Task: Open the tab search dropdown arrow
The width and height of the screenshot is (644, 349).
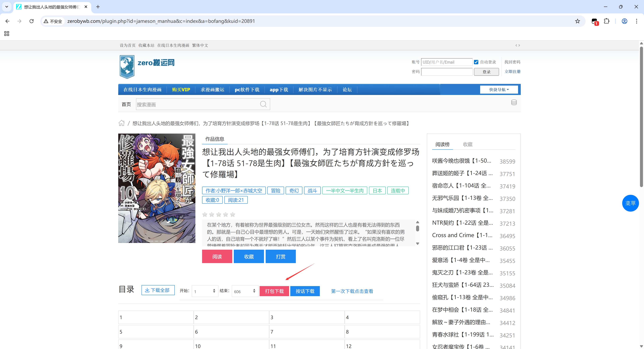Action: pos(7,7)
